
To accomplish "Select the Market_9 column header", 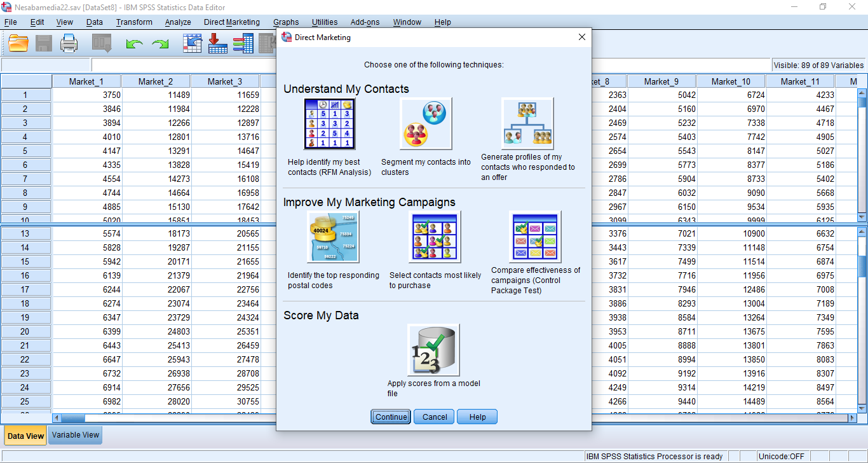I will [x=661, y=81].
